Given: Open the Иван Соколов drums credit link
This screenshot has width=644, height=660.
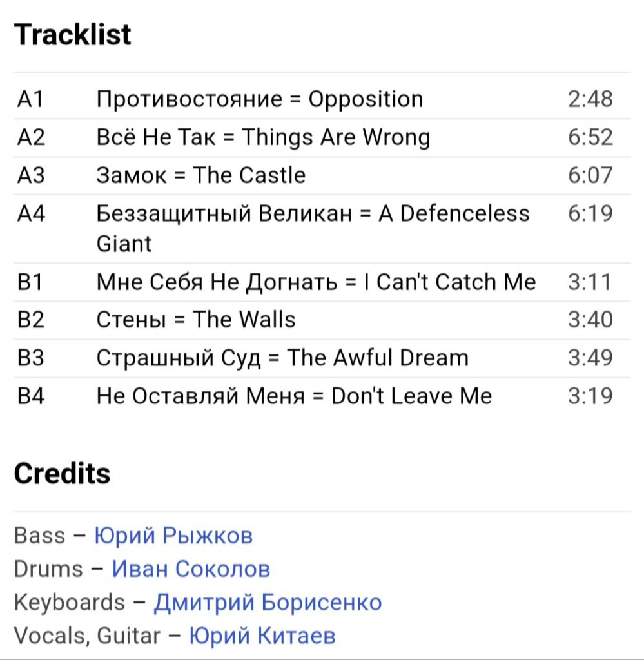Looking at the screenshot, I should coord(191,569).
